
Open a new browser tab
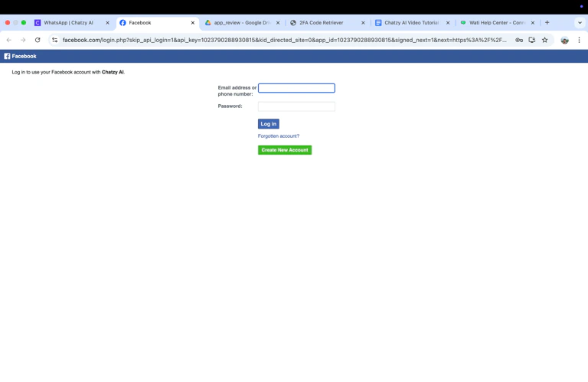click(x=547, y=22)
